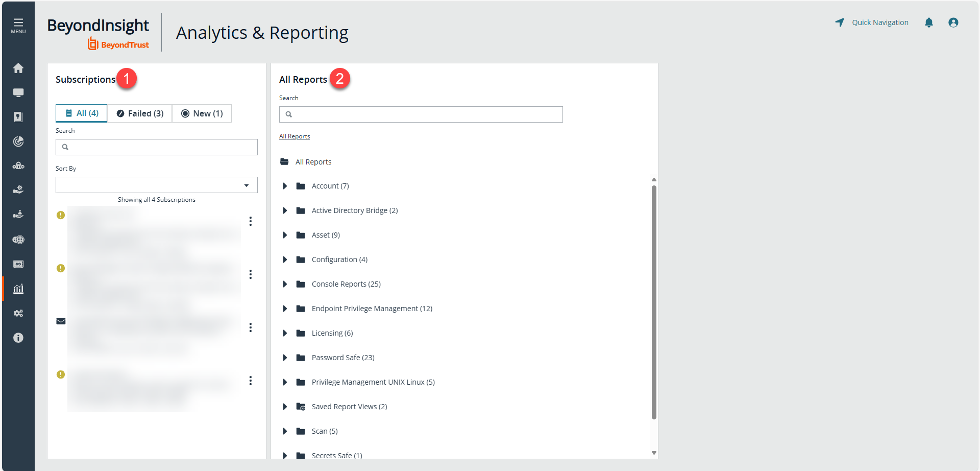Click the Quick Navigation arrow icon

point(840,22)
